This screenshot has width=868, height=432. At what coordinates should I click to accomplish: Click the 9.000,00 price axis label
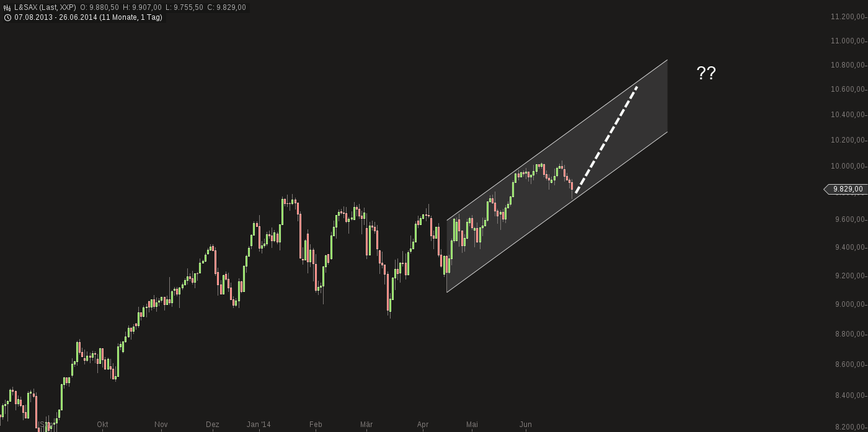(x=849, y=304)
